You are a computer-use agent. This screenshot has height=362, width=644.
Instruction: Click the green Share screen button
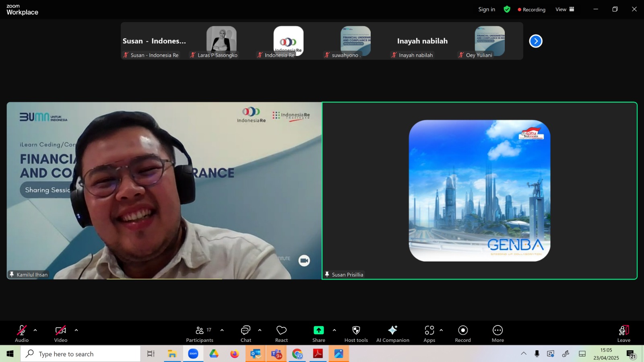[318, 334]
